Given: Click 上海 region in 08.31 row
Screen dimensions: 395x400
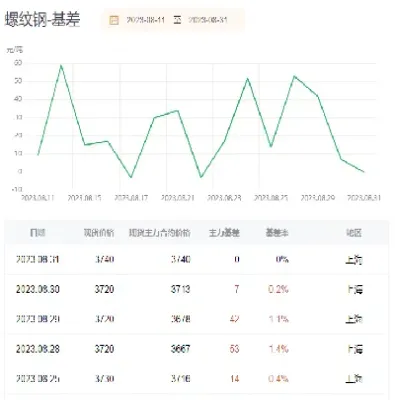Looking at the screenshot, I should coord(354,259).
